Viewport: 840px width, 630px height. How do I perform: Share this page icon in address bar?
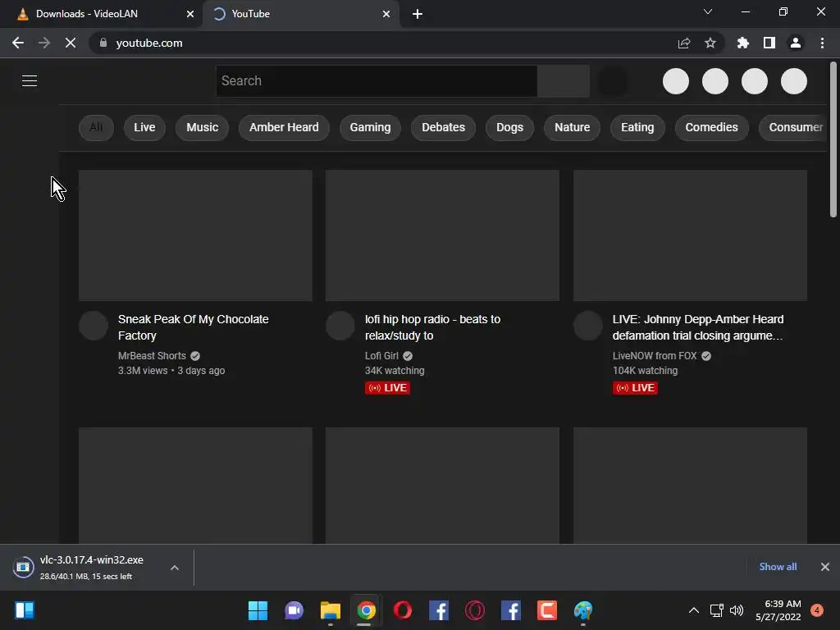coord(683,43)
